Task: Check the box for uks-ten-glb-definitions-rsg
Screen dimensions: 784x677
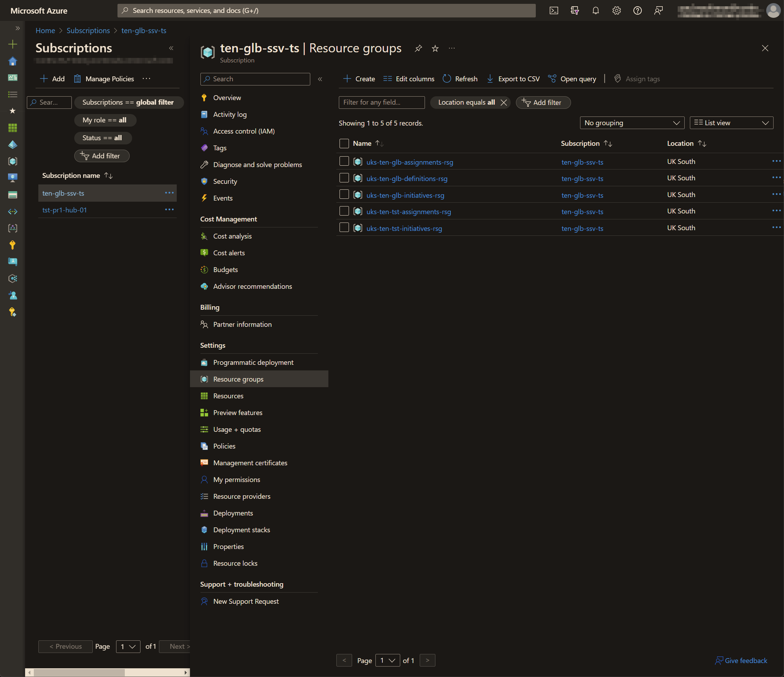Action: pos(344,178)
